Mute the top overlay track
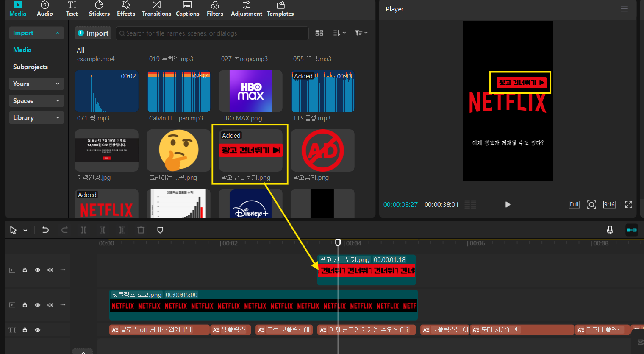 tap(50, 270)
